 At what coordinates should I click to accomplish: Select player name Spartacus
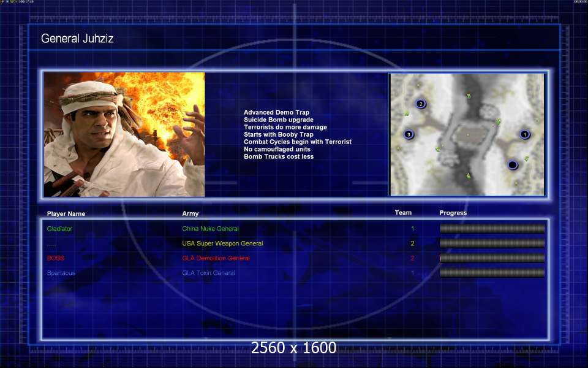click(x=61, y=273)
